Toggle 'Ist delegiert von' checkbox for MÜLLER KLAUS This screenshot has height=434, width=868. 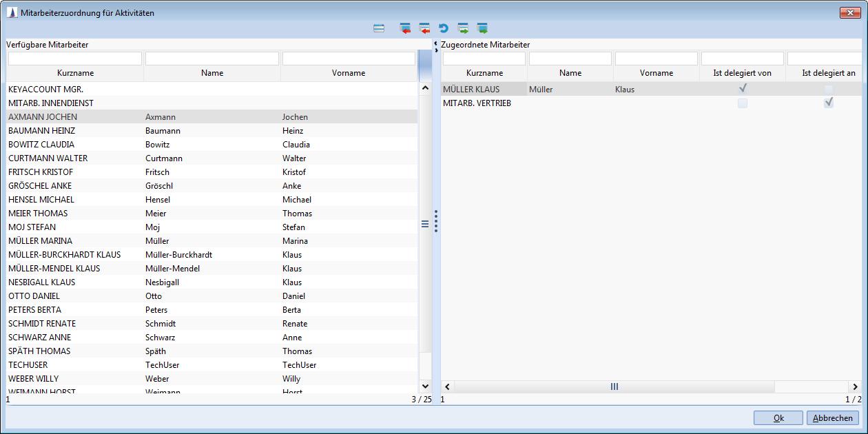(x=743, y=89)
